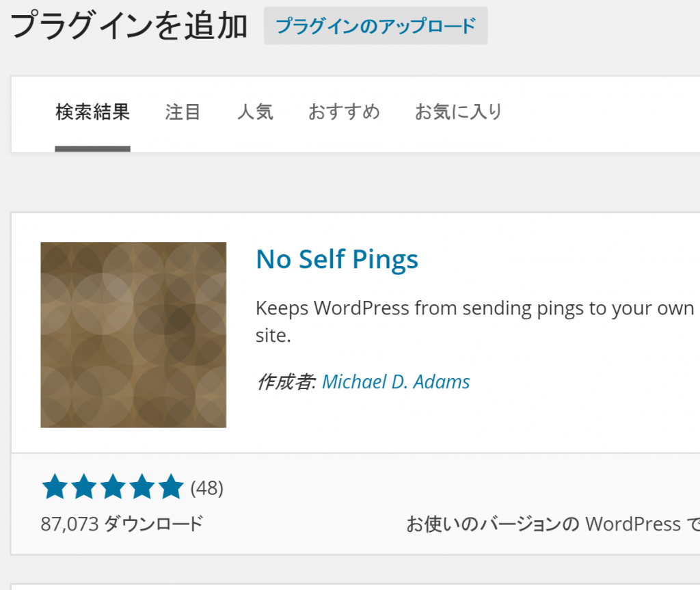Open the 人気 tab
The image size is (700, 590).
256,112
